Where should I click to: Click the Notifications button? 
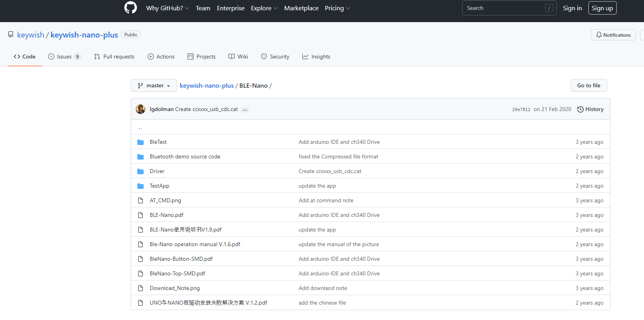613,35
